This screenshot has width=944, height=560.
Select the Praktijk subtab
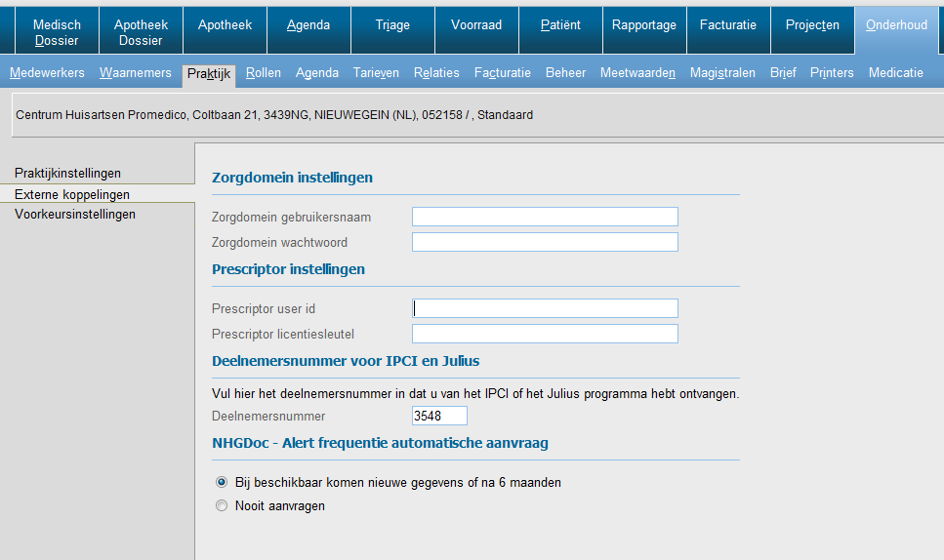(209, 74)
